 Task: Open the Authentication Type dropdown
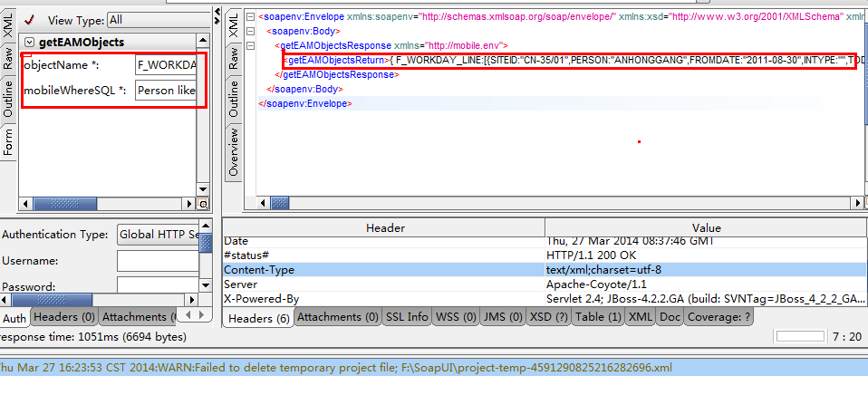click(158, 235)
